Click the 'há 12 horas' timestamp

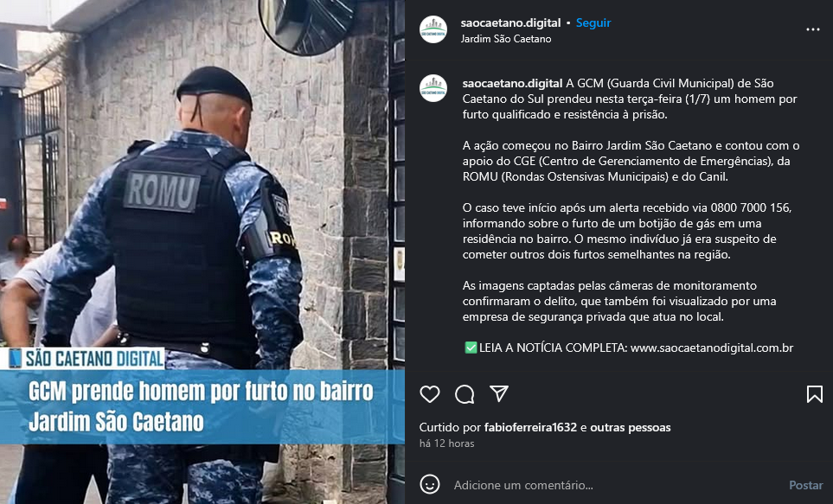click(x=447, y=443)
